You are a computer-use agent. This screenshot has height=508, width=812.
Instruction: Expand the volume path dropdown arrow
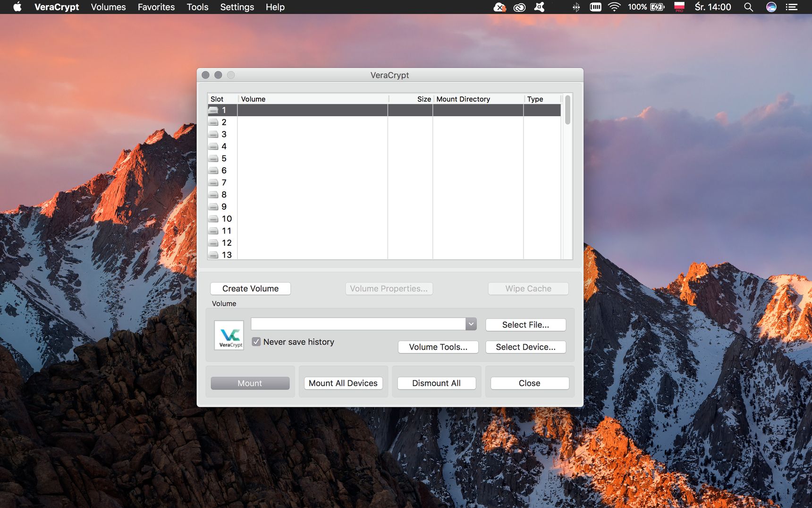(471, 324)
